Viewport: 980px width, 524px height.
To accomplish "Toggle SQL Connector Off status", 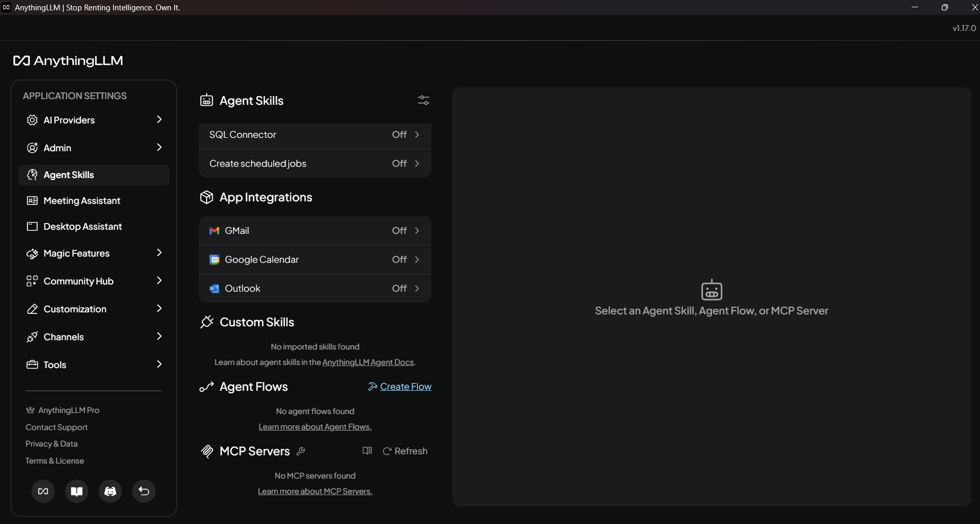I will (x=399, y=135).
